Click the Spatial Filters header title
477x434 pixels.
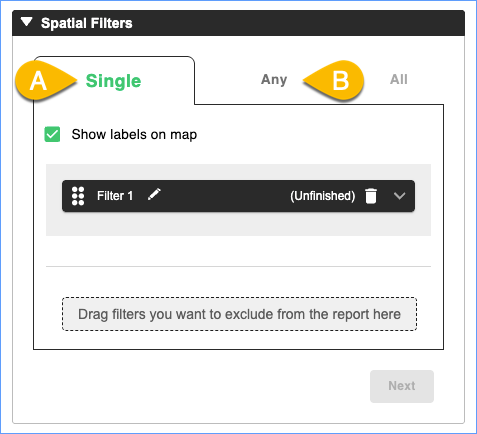[x=87, y=23]
